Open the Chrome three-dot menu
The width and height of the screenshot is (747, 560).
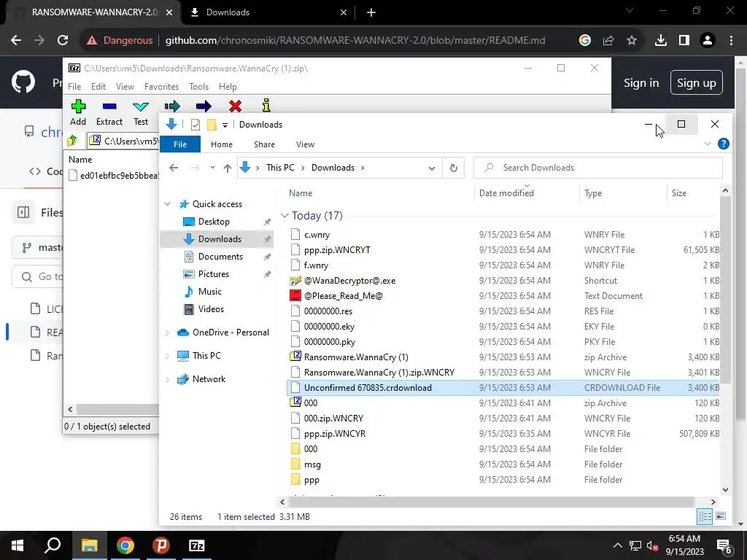pyautogui.click(x=731, y=41)
